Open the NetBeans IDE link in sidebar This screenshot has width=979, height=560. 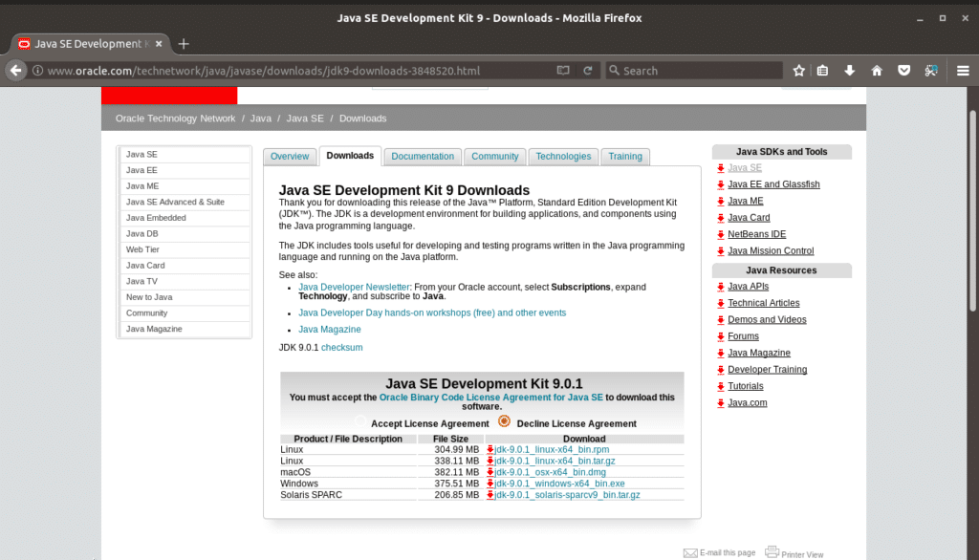pyautogui.click(x=755, y=234)
